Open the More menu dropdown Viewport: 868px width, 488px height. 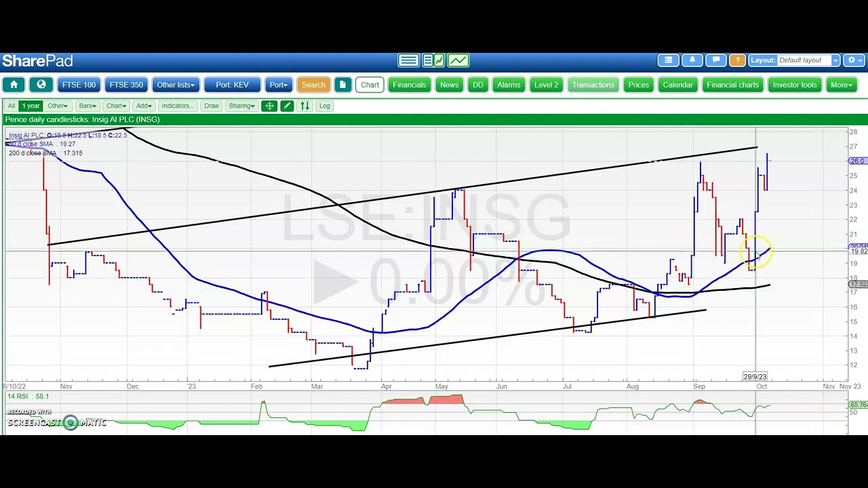click(841, 85)
